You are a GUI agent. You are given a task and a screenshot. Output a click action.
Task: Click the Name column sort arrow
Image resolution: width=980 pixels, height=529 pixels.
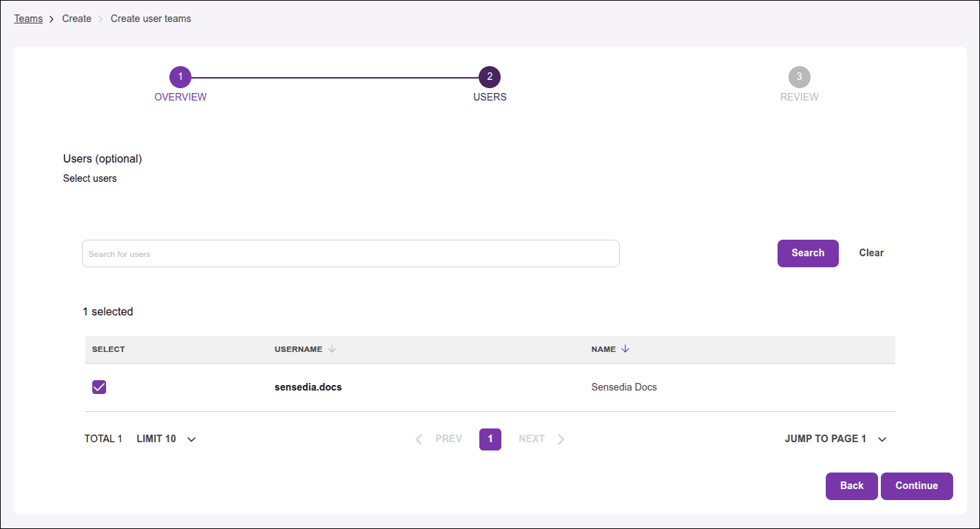tap(625, 349)
